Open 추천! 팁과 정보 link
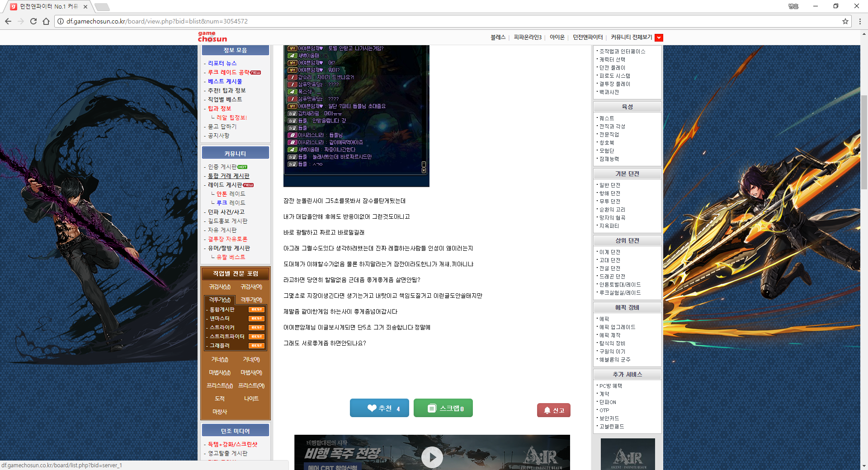 [226, 90]
